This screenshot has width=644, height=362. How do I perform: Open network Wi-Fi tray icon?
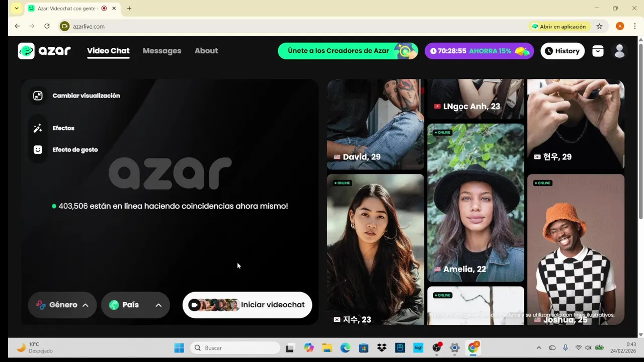578,348
